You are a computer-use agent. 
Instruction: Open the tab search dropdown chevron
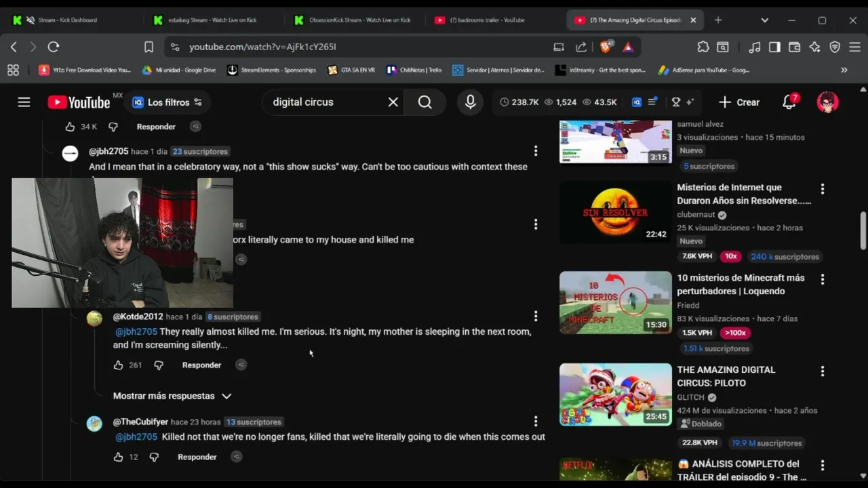tap(765, 20)
